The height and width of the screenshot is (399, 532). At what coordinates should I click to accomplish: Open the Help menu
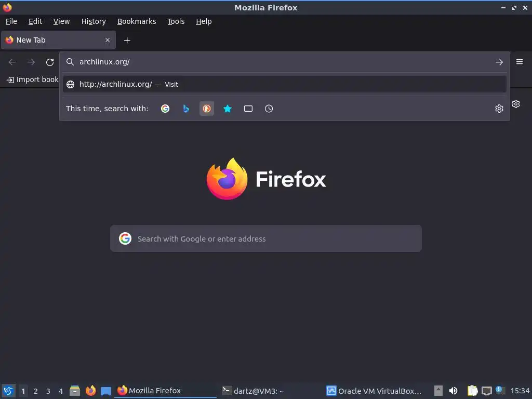click(x=204, y=21)
